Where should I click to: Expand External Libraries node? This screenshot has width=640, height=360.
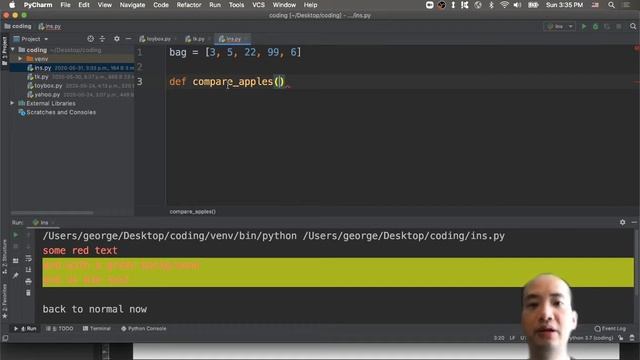pos(12,103)
